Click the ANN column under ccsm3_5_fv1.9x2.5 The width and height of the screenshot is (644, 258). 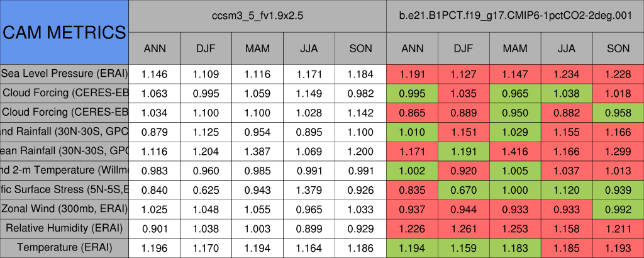pos(155,48)
